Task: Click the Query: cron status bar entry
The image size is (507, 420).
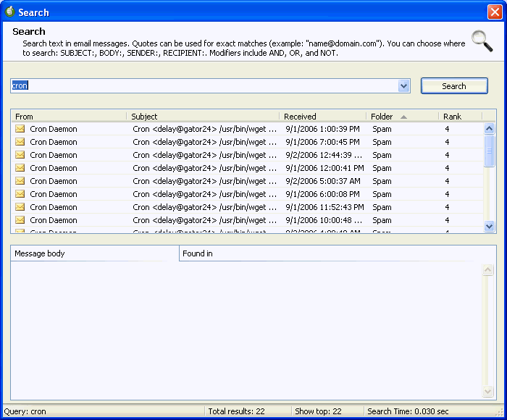Action: click(25, 411)
